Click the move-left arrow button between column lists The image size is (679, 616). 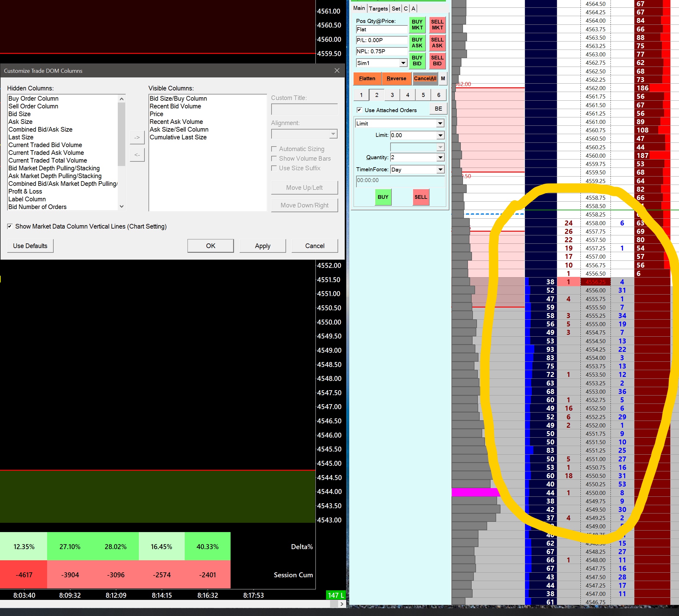pos(137,155)
